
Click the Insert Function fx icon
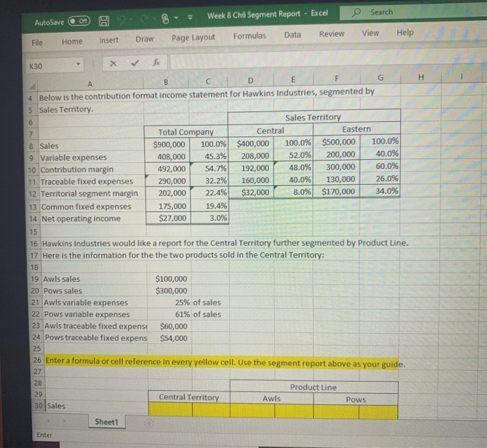[x=157, y=63]
